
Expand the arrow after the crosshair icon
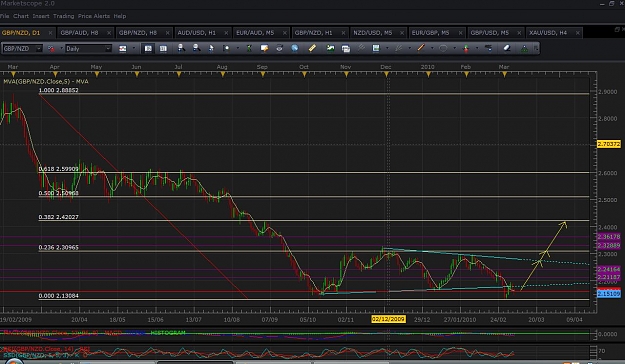click(x=238, y=49)
